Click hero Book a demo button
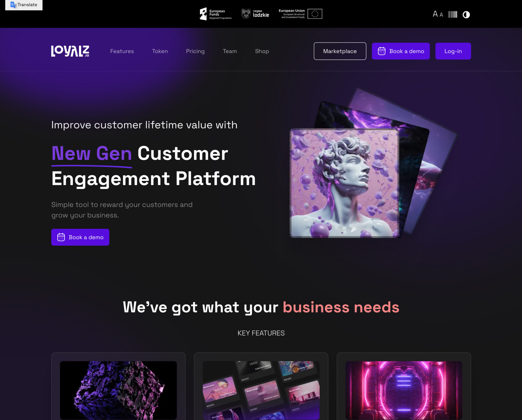Viewport: 522px width, 420px height. (x=80, y=237)
